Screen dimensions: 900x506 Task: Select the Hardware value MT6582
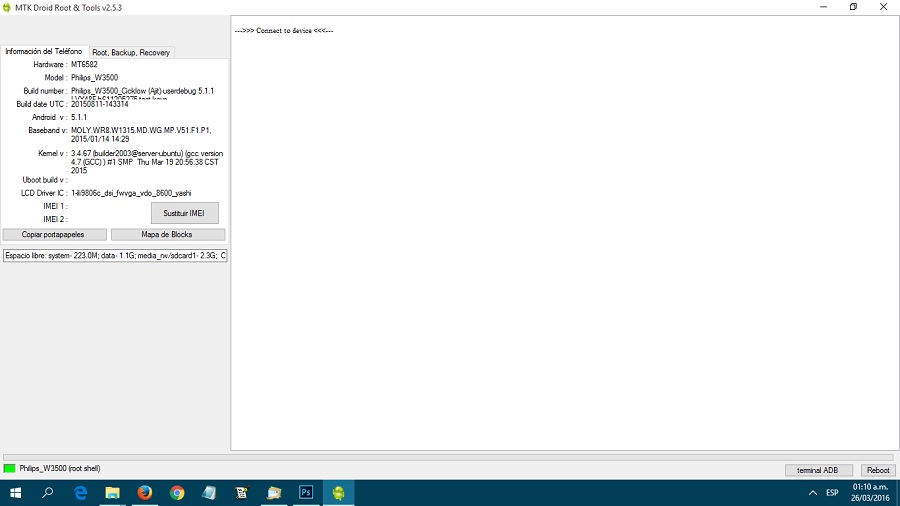(x=84, y=64)
